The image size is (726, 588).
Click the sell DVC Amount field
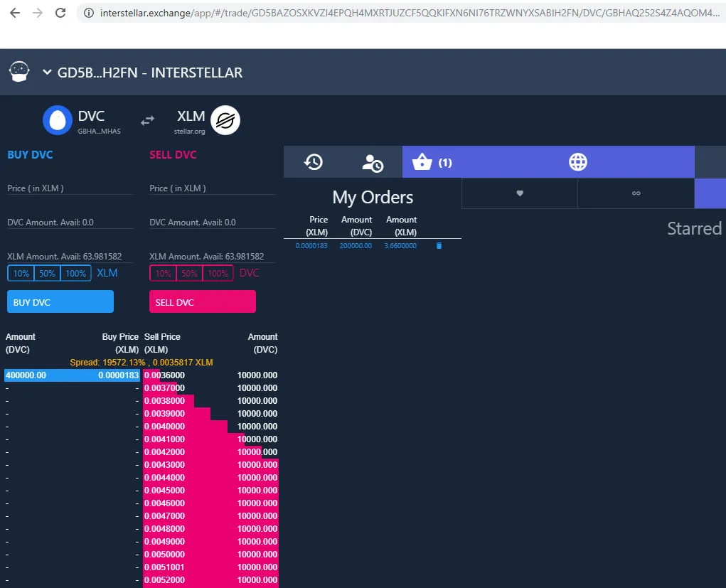click(213, 223)
